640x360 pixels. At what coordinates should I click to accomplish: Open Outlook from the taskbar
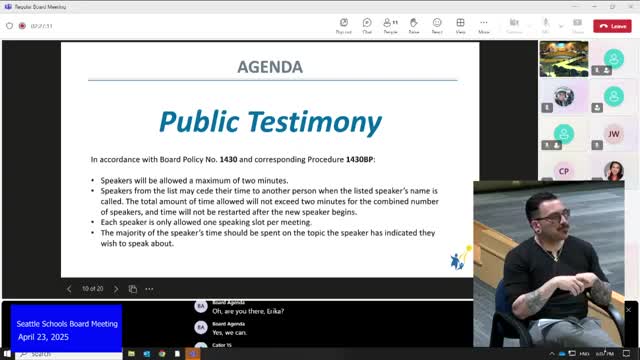pyautogui.click(x=147, y=354)
